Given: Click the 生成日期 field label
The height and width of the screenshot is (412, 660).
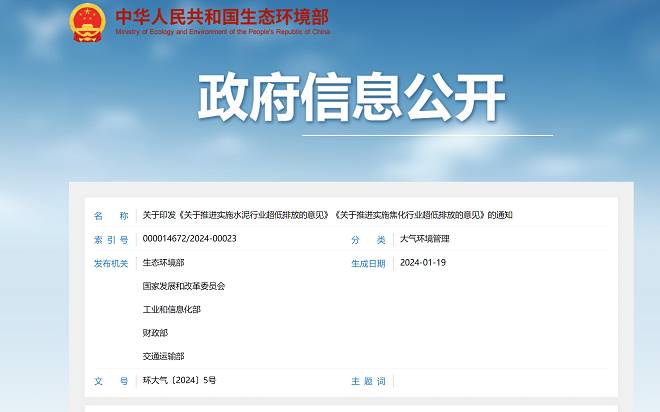Looking at the screenshot, I should (367, 263).
